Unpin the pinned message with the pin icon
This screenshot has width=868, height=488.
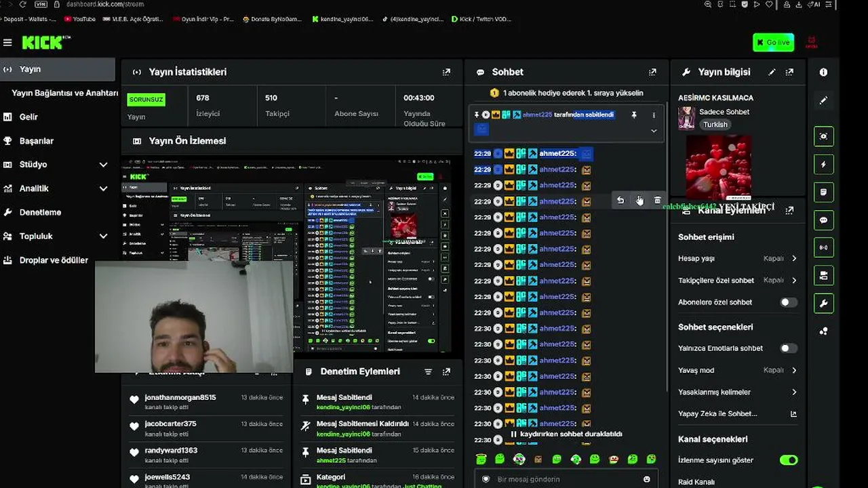(x=634, y=115)
